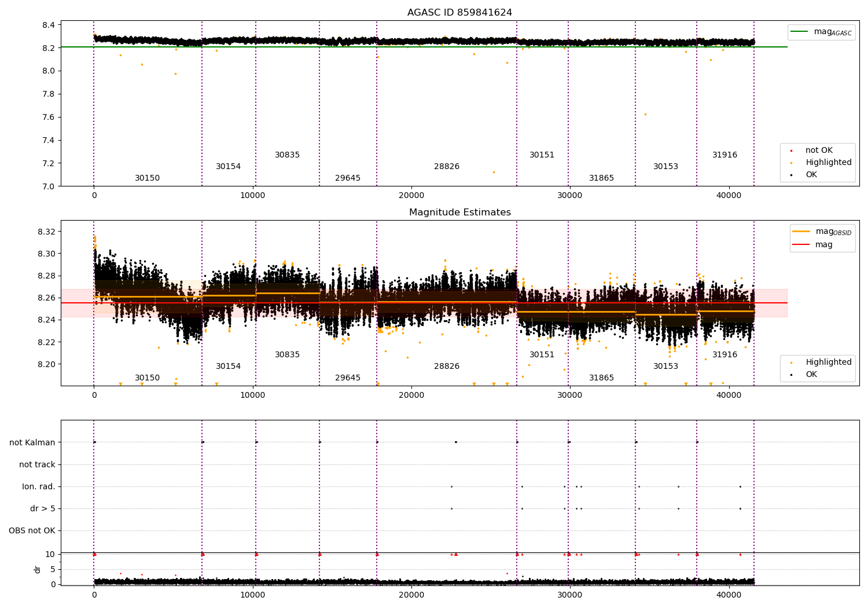Select OBSID label 30150 in the AGASC plot
868x608 pixels.
point(148,178)
